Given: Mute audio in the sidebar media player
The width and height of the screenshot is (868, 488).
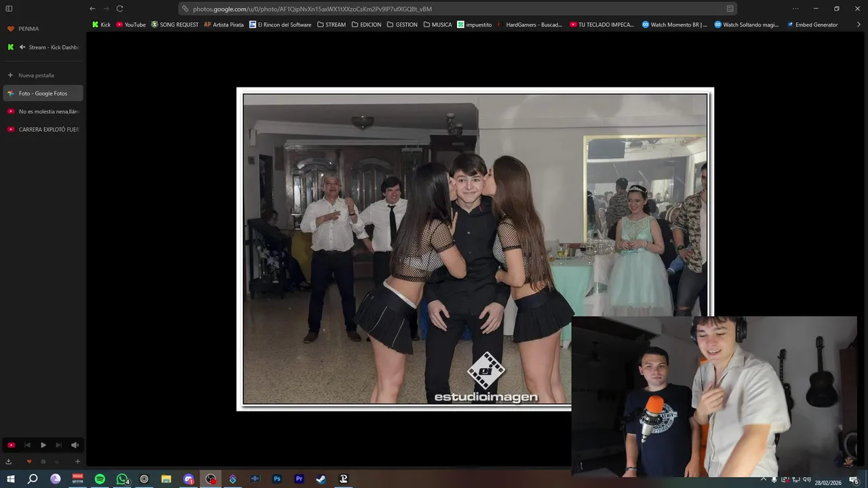Looking at the screenshot, I should coord(75,445).
